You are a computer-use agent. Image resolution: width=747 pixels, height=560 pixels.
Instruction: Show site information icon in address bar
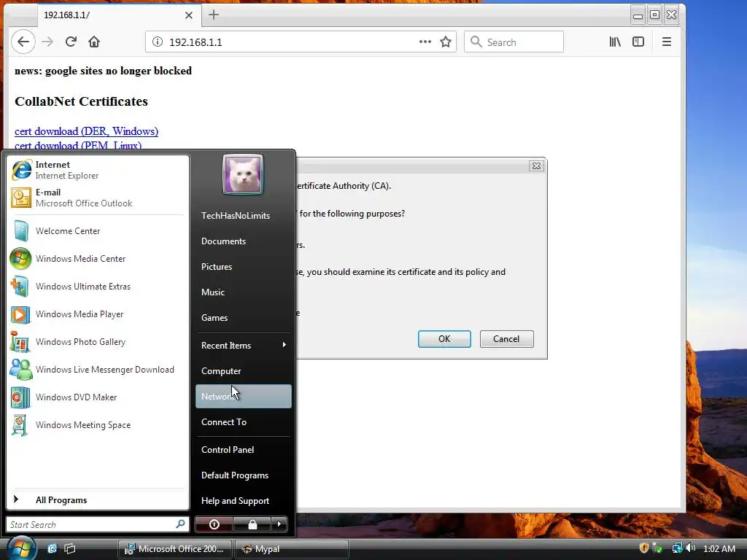158,42
